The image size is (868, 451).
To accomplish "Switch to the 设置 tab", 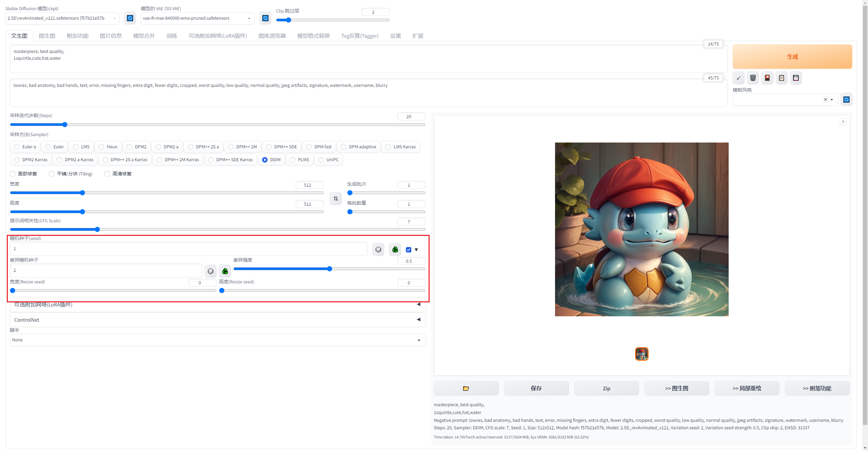I will [x=395, y=36].
